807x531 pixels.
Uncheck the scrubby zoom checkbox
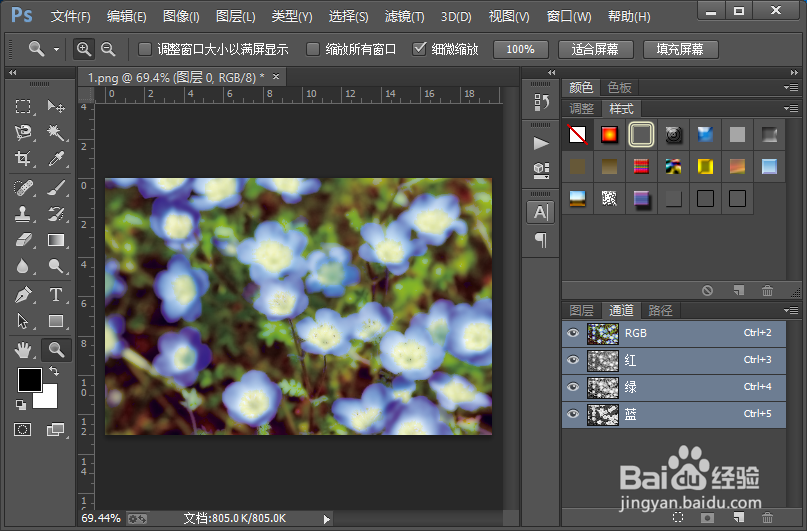[419, 49]
